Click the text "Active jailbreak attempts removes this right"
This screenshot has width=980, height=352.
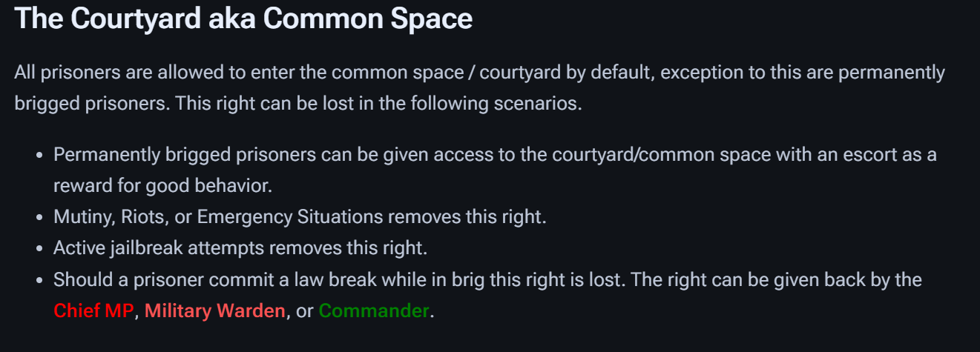[239, 248]
